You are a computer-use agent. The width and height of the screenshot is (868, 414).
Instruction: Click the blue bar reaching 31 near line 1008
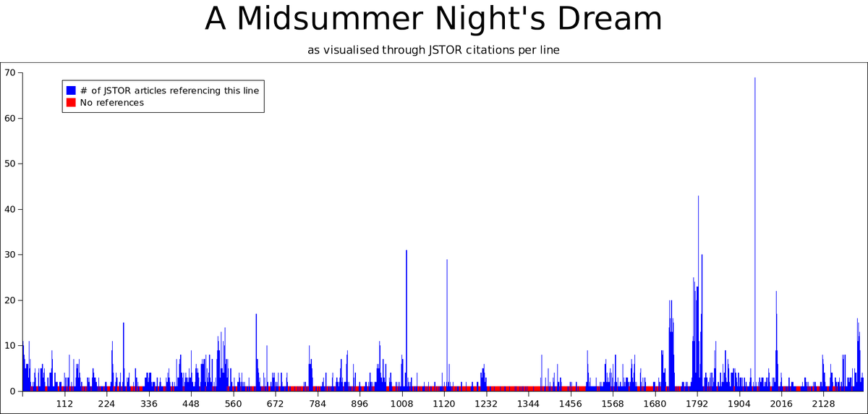(x=407, y=321)
